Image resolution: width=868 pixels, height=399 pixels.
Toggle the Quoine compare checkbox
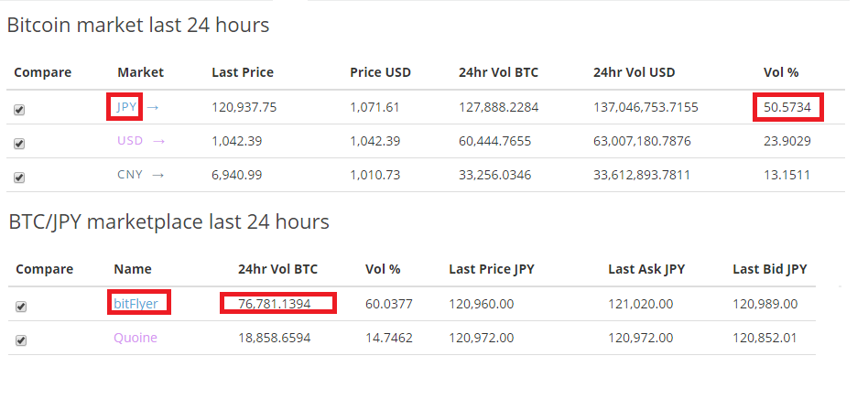21,340
